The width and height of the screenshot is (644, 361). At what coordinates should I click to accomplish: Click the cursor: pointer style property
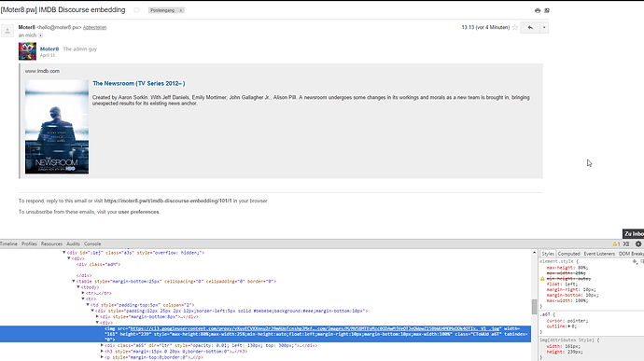[567, 321]
